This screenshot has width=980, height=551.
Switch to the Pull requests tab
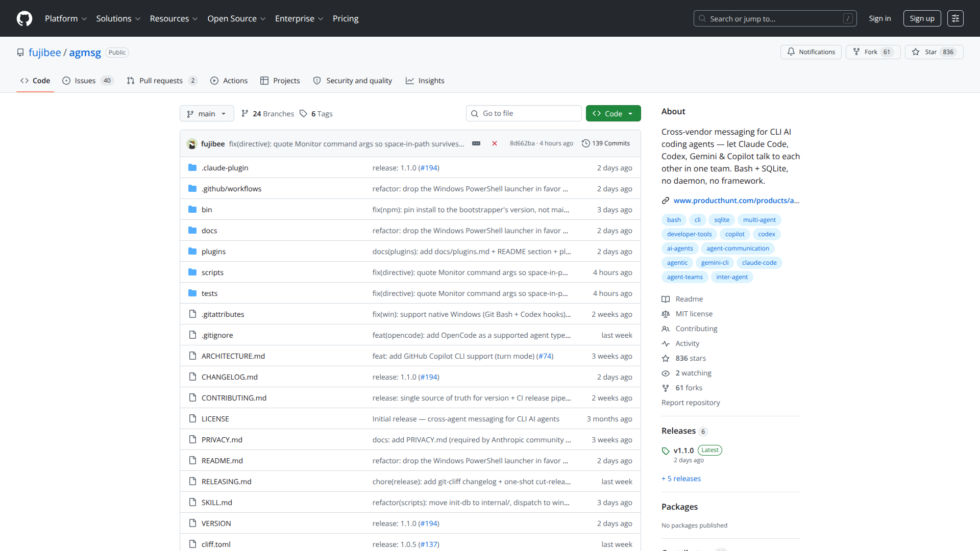(x=162, y=81)
